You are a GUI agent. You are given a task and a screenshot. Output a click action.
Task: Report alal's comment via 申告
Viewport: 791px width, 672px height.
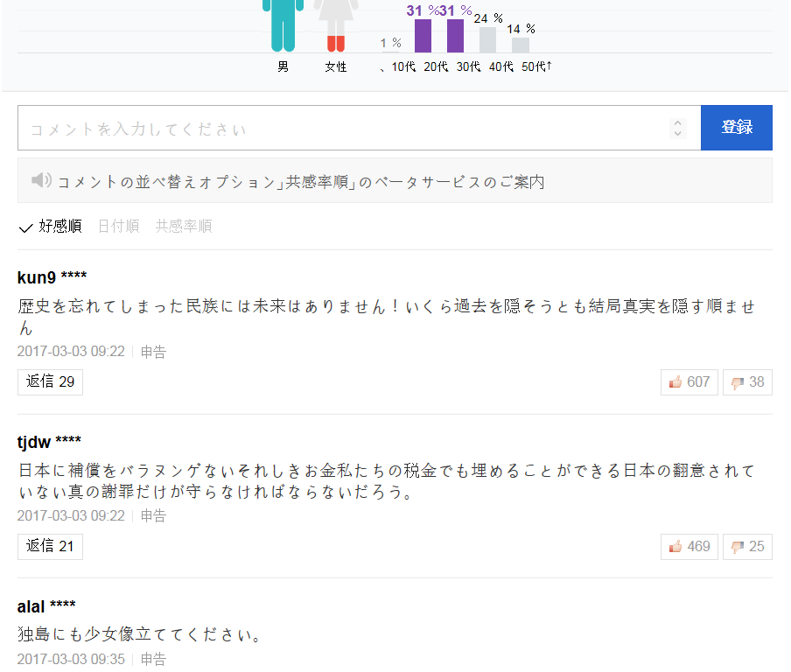tap(153, 660)
